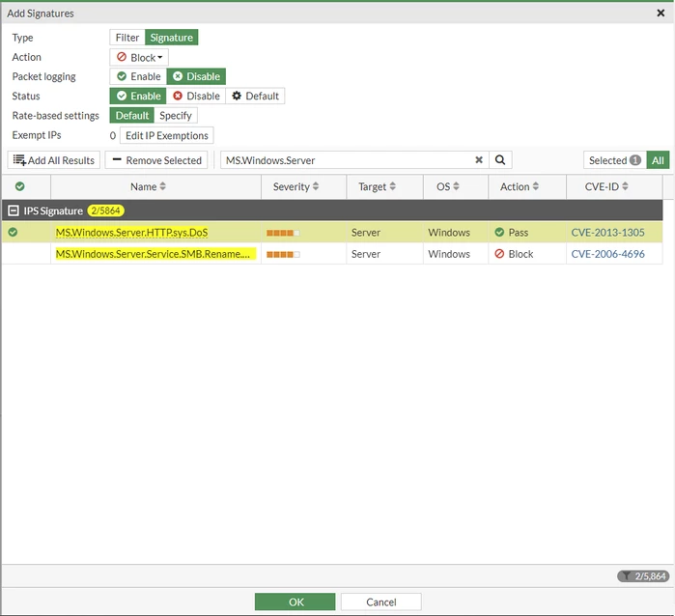675x616 pixels.
Task: Select MS.Windows.Server.HTTP.sys.DoS signature name
Action: coord(131,233)
